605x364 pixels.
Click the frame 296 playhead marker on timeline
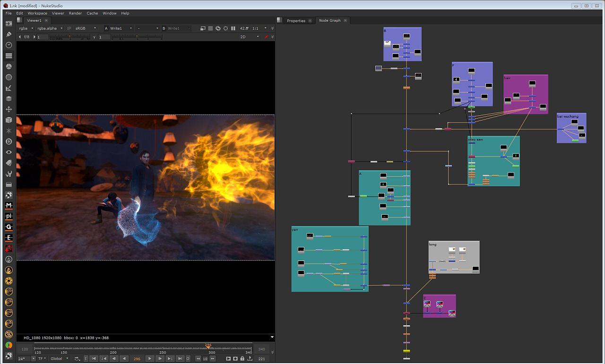[208, 346]
